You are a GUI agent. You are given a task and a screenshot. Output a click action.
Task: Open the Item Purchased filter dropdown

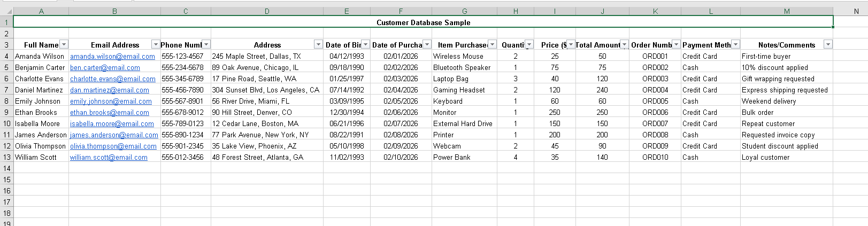click(492, 44)
